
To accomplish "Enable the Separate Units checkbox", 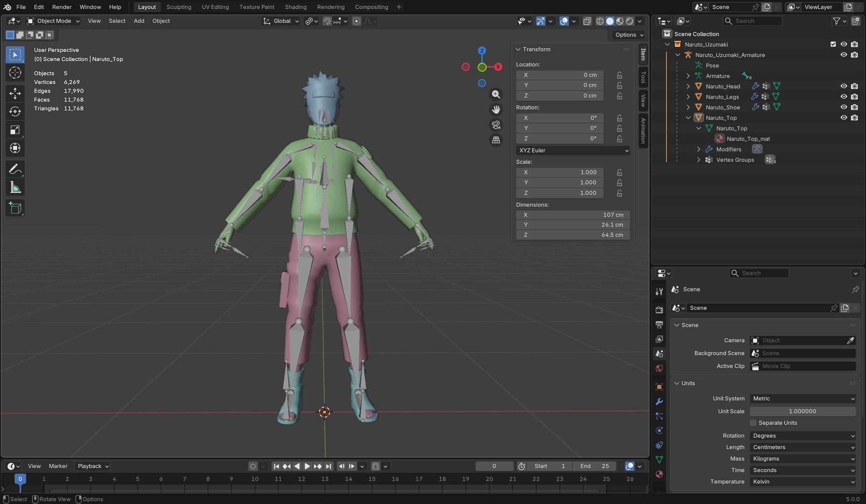I will (x=753, y=423).
